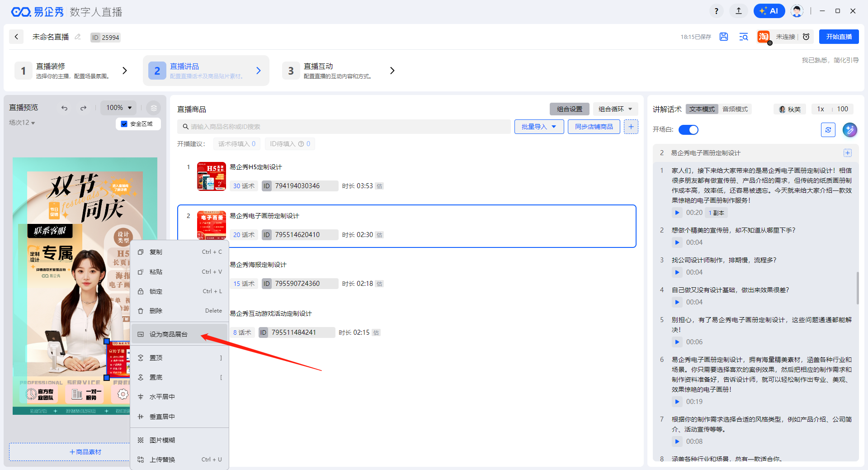Image resolution: width=868 pixels, height=470 pixels.
Task: Open the user avatar profile
Action: click(797, 11)
